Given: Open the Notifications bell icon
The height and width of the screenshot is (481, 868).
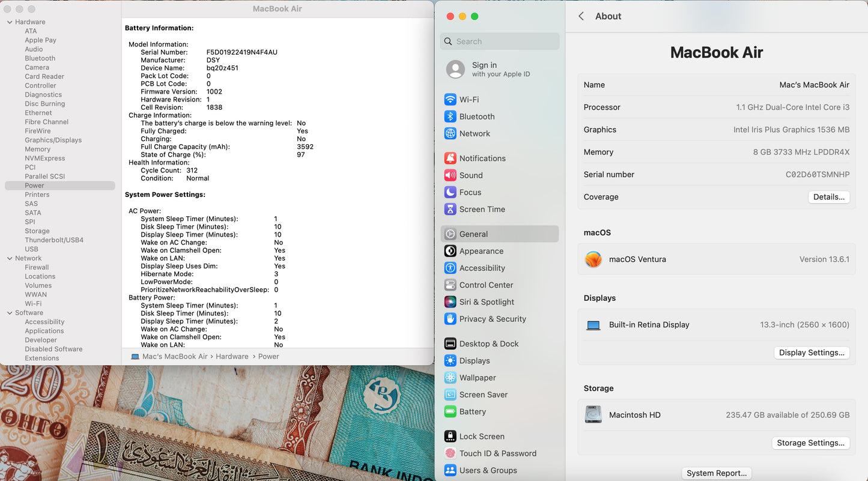Looking at the screenshot, I should [x=450, y=159].
